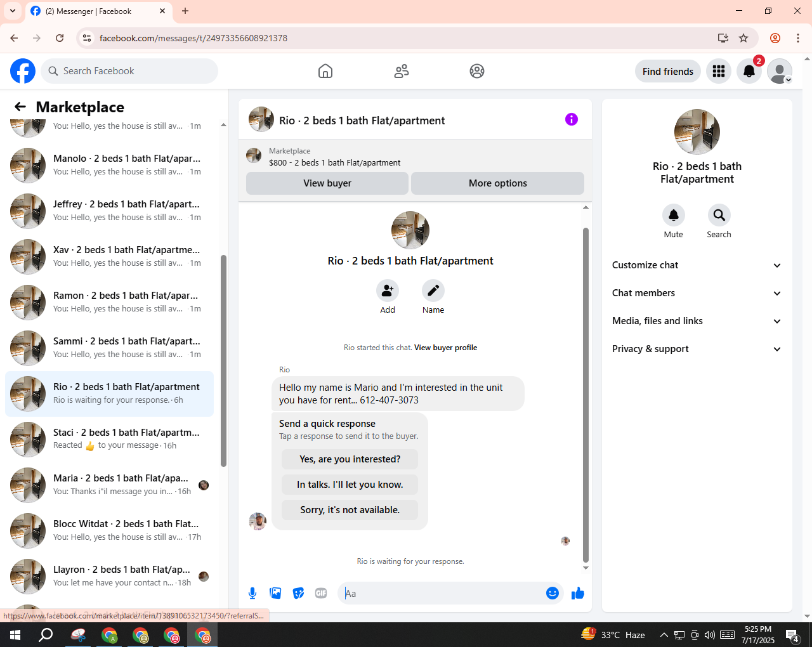Open the $800 Marketplace listing banner
Screen dimensions: 812x647
(x=415, y=157)
